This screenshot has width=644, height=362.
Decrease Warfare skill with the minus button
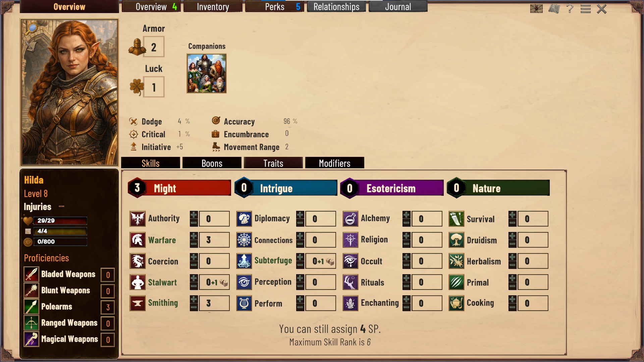point(194,244)
